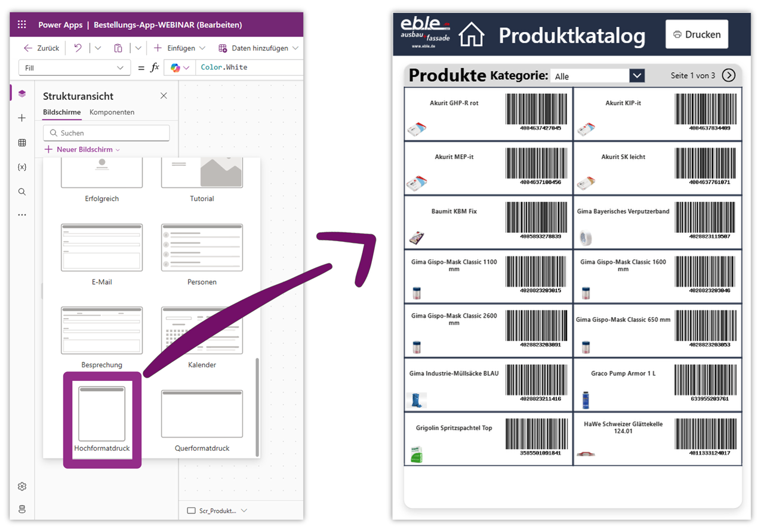Open the Variables {x} icon in sidebar
Image resolution: width=764 pixels, height=532 pixels.
(x=22, y=167)
